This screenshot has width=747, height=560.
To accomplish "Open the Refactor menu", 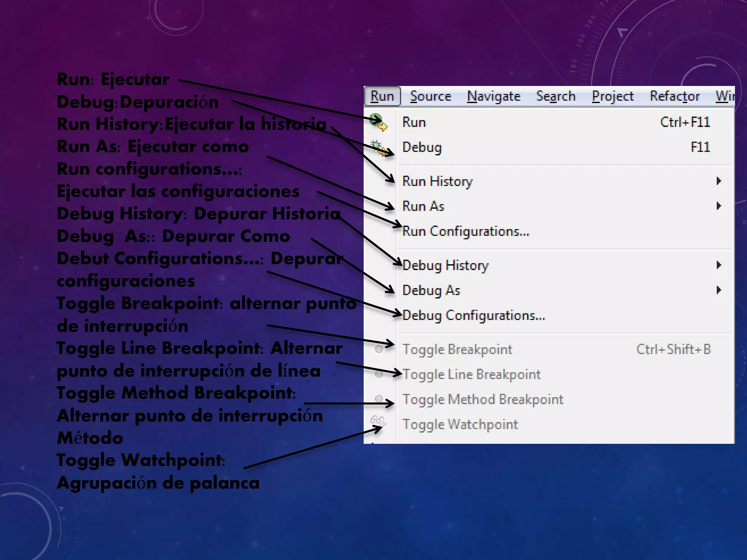I will [x=674, y=96].
